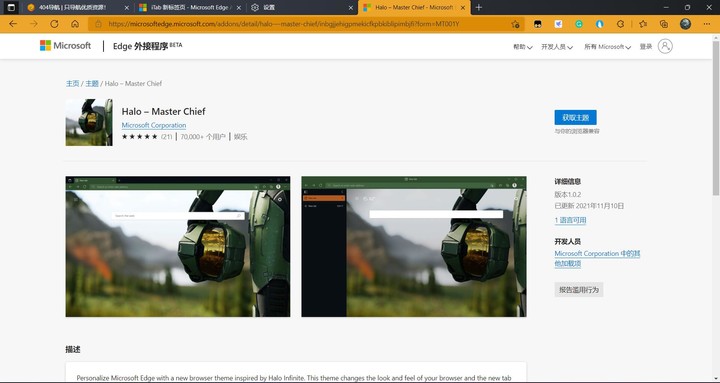The width and height of the screenshot is (720, 383).
Task: Open the (21) reviews count
Action: click(x=166, y=136)
